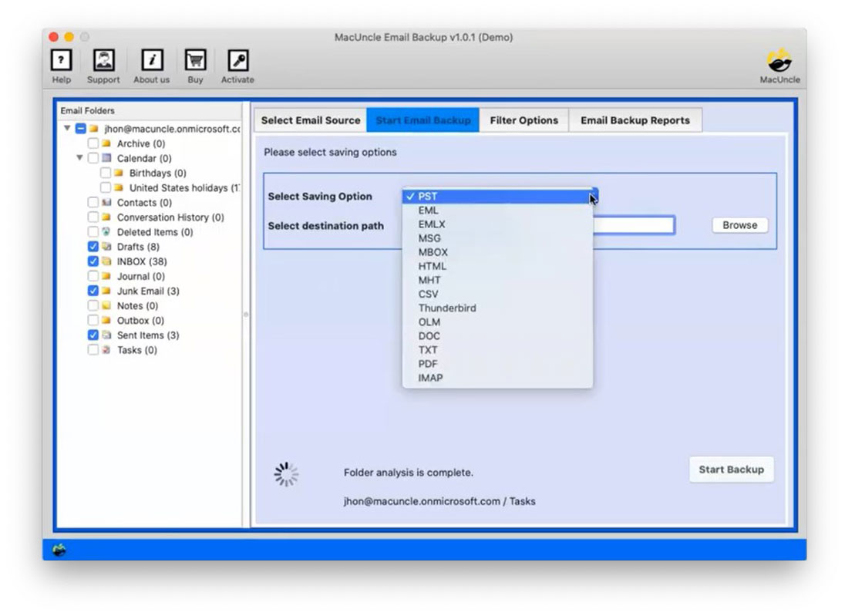Collapse the jhon@macuncle account tree
Viewport: 845px width, 616px height.
click(x=67, y=128)
